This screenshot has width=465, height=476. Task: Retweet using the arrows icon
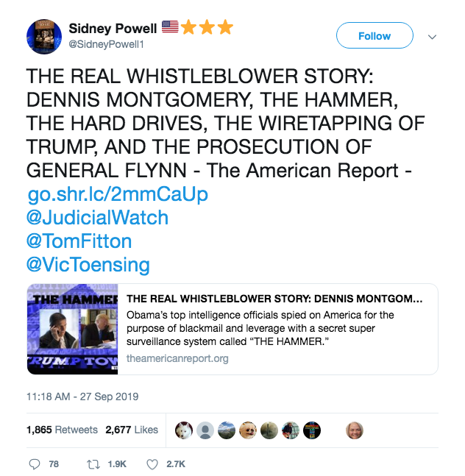point(93,464)
